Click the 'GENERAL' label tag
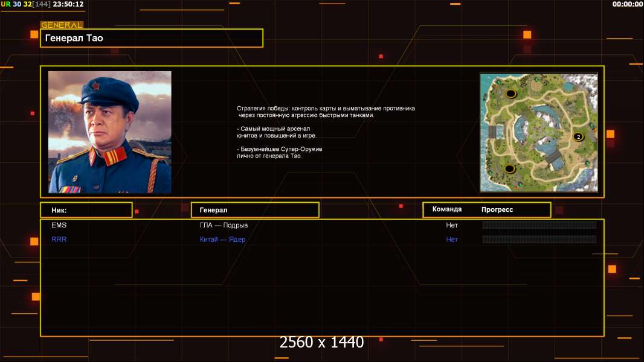644x362 pixels. (62, 25)
